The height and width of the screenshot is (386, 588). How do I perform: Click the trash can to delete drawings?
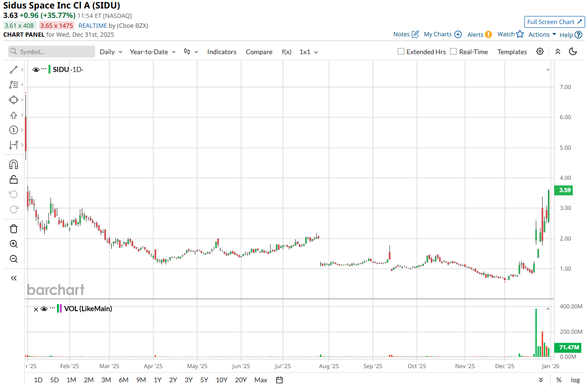[14, 229]
